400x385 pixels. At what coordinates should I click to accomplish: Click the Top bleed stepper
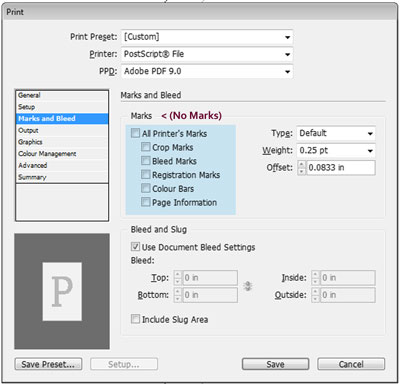(x=178, y=278)
